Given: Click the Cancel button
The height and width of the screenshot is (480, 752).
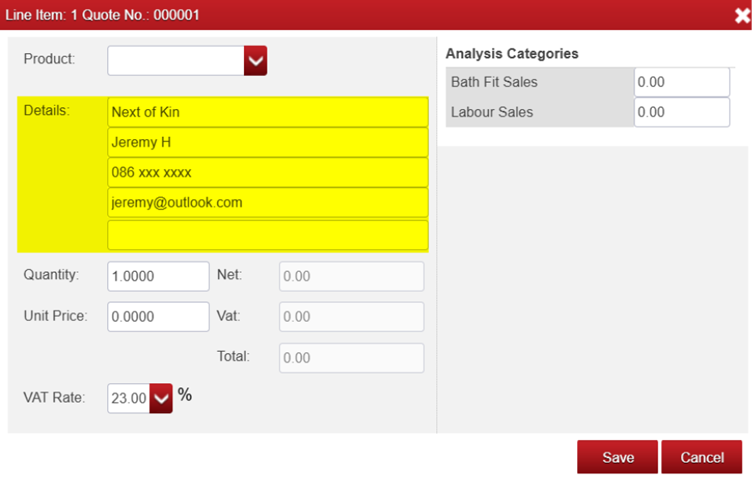Looking at the screenshot, I should point(702,457).
